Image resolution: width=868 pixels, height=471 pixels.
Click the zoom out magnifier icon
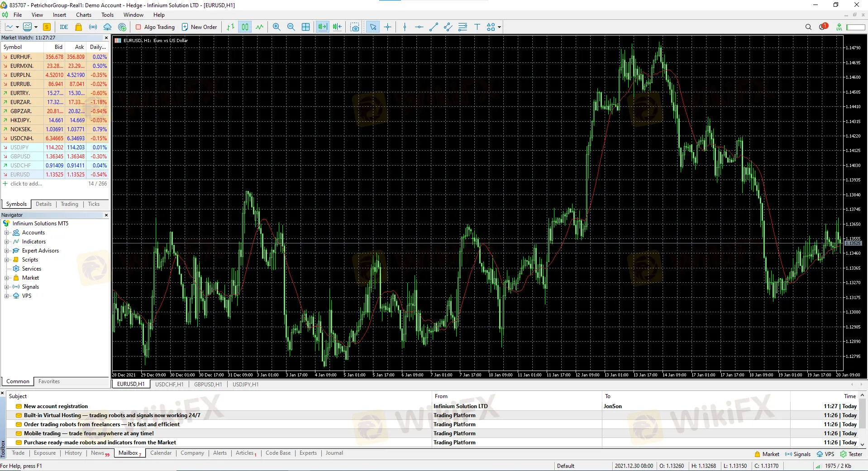[x=291, y=27]
